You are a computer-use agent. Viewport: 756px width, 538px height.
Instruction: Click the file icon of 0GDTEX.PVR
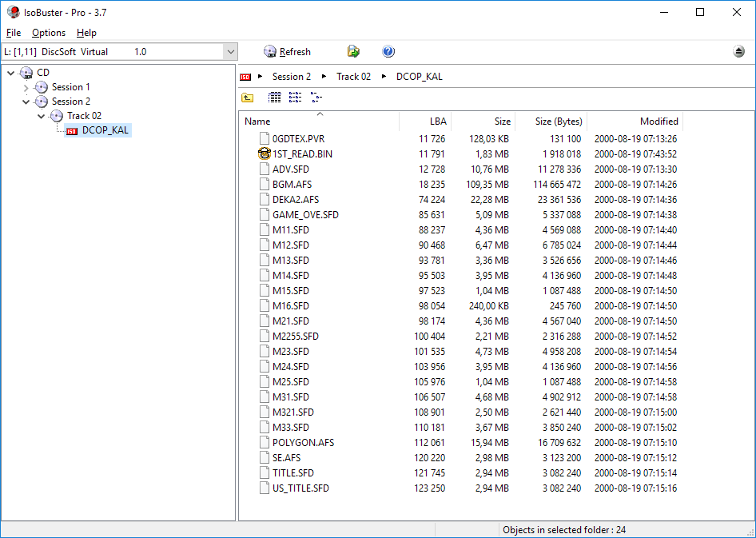[x=265, y=139]
